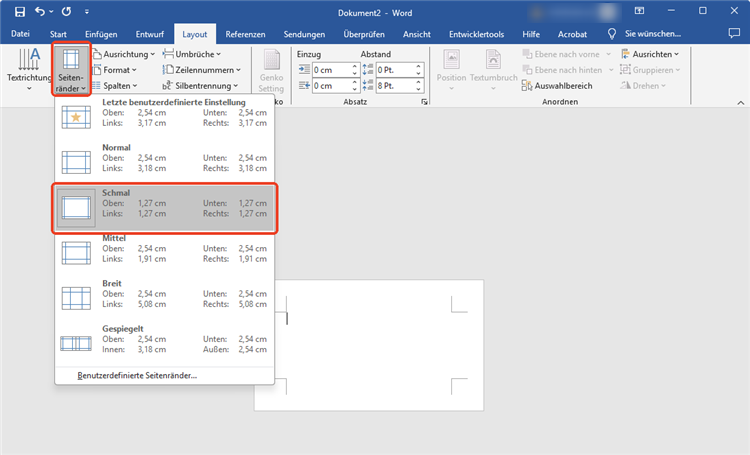Click the left indent input field
The height and width of the screenshot is (455, 750).
331,70
